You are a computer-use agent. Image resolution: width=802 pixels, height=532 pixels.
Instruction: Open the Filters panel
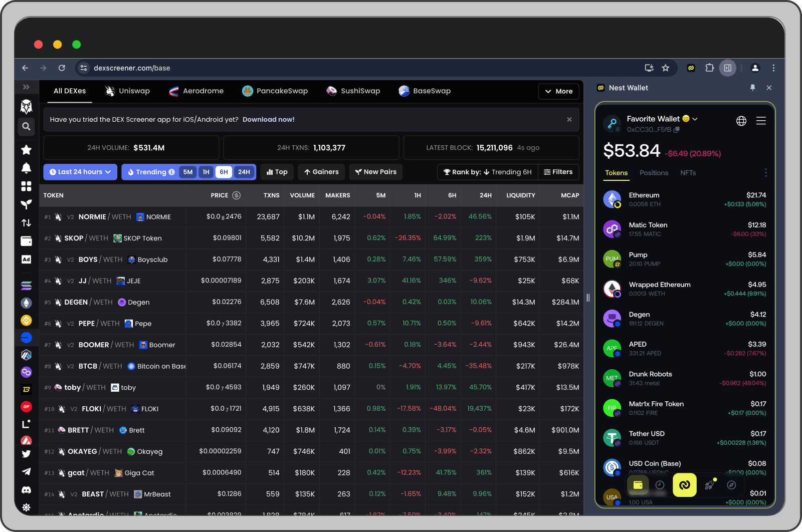[558, 172]
